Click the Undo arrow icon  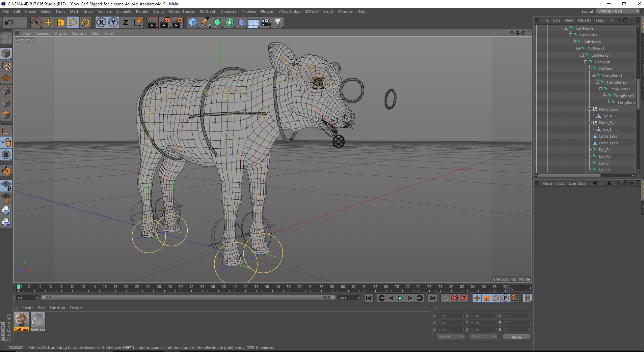(9, 23)
